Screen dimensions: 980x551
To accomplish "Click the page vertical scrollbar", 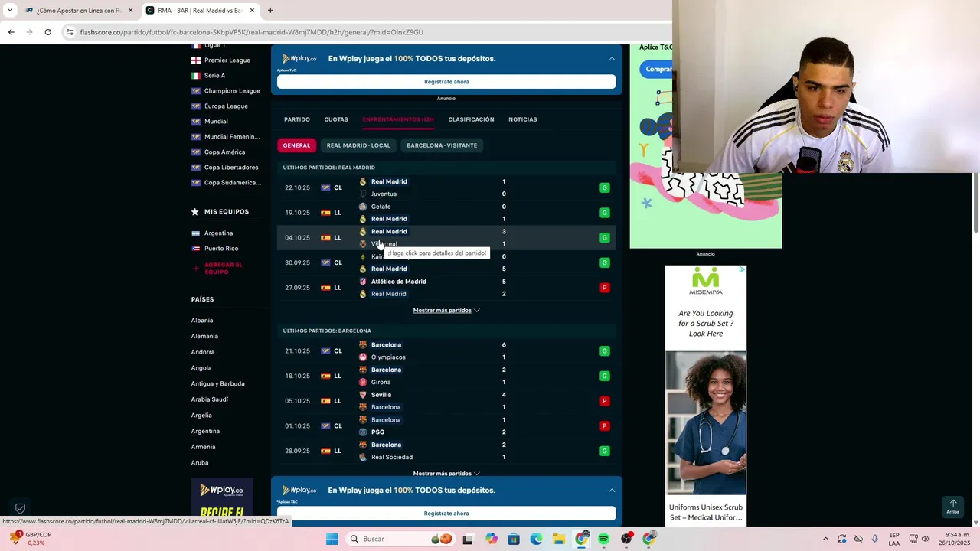I will [x=976, y=204].
